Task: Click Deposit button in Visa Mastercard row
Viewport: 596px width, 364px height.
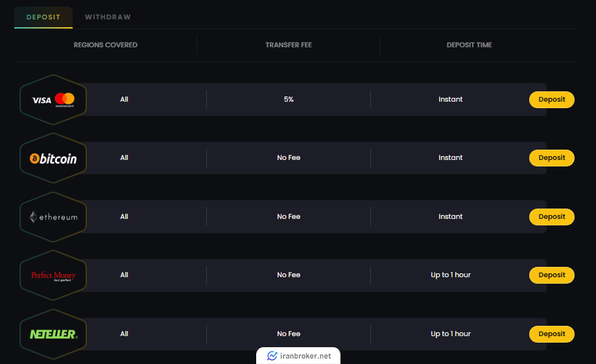Action: tap(551, 100)
